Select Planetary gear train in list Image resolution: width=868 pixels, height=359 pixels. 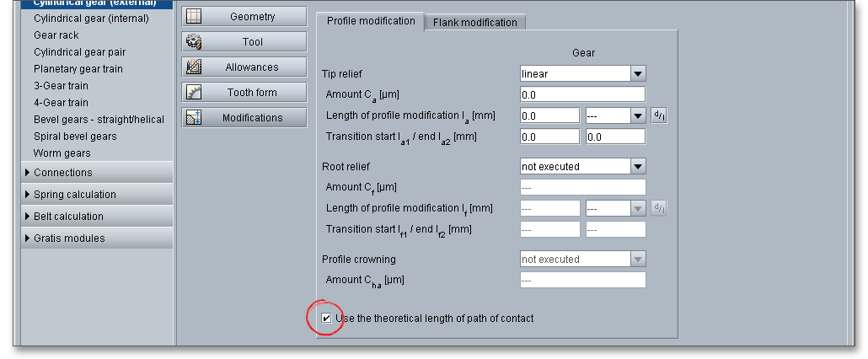pyautogui.click(x=78, y=69)
